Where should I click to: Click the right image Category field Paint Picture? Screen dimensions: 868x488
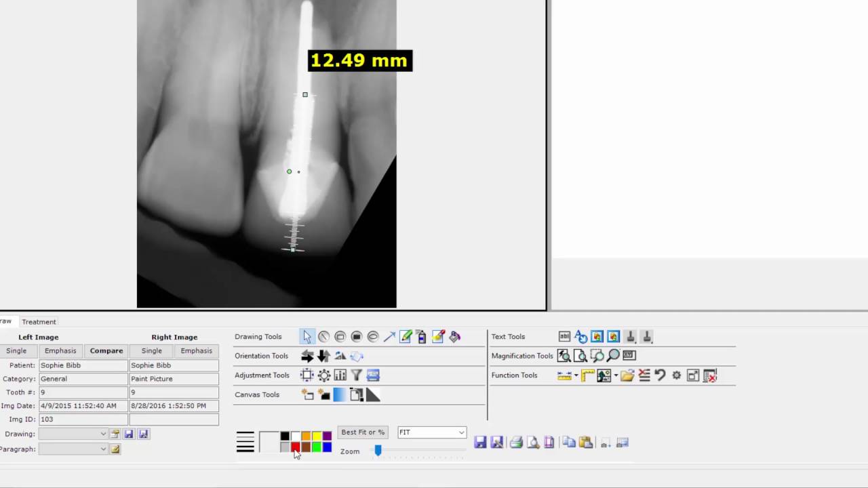click(x=174, y=379)
